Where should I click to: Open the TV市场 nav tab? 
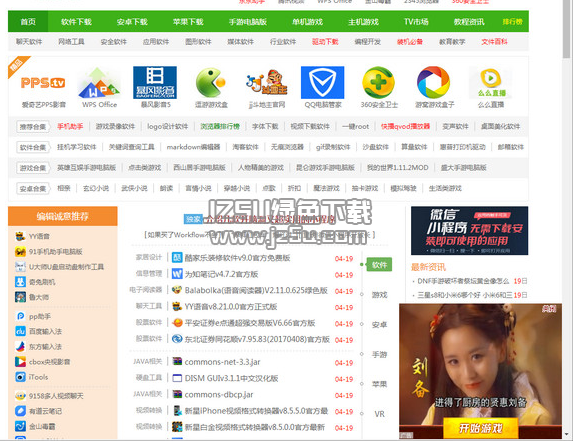[x=416, y=22]
